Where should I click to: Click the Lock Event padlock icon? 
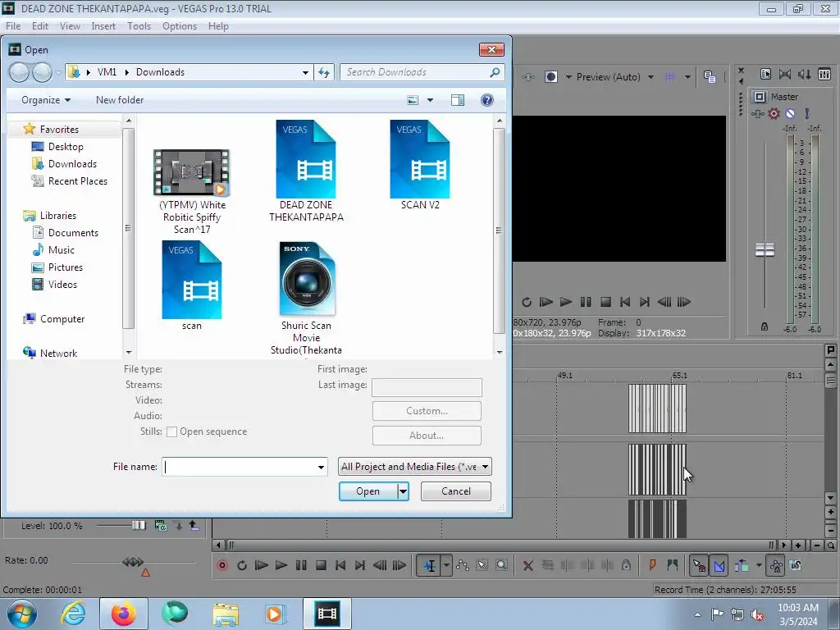(626, 565)
